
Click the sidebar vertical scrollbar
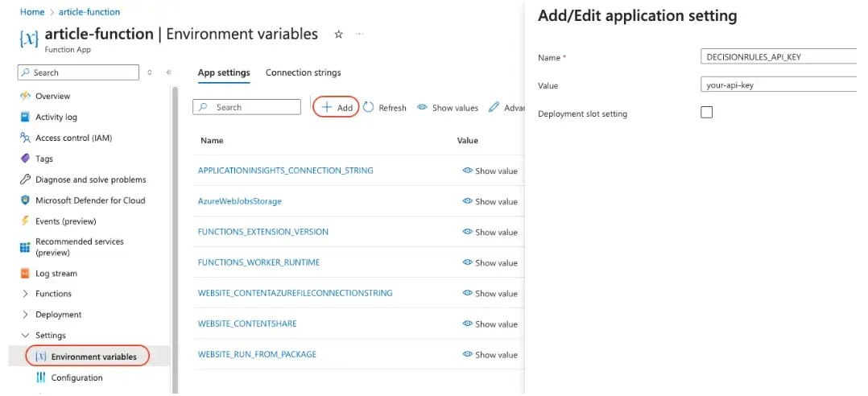pos(176,239)
